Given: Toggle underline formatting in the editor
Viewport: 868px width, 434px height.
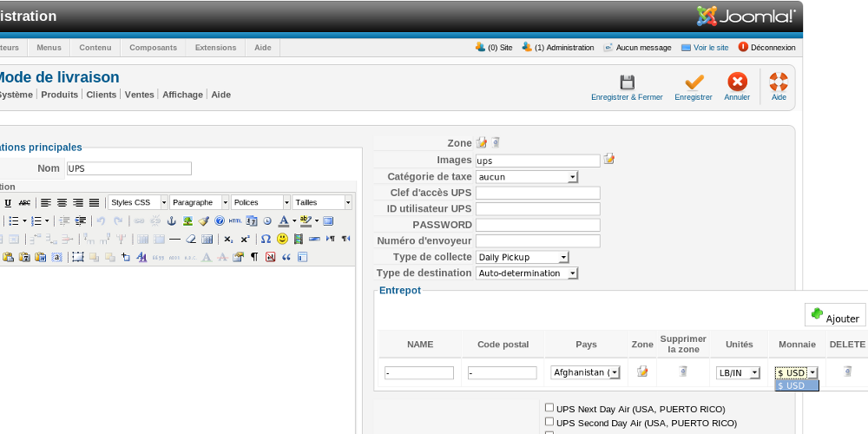Looking at the screenshot, I should 8,202.
